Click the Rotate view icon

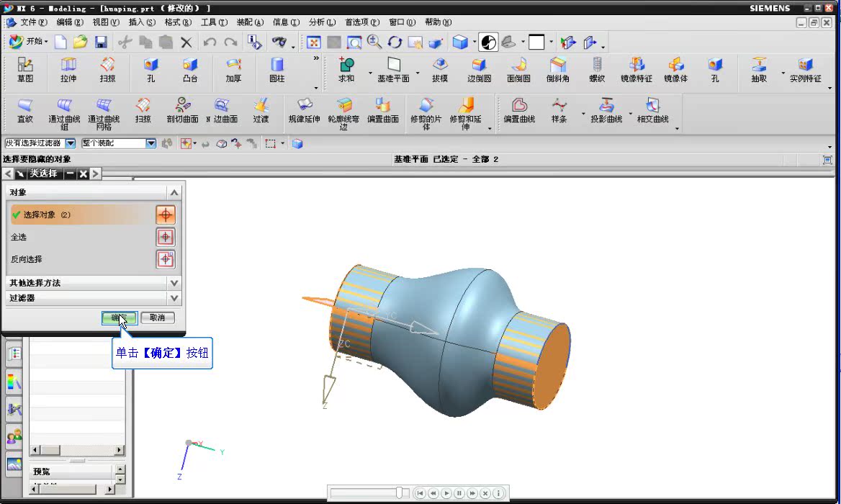(x=395, y=42)
